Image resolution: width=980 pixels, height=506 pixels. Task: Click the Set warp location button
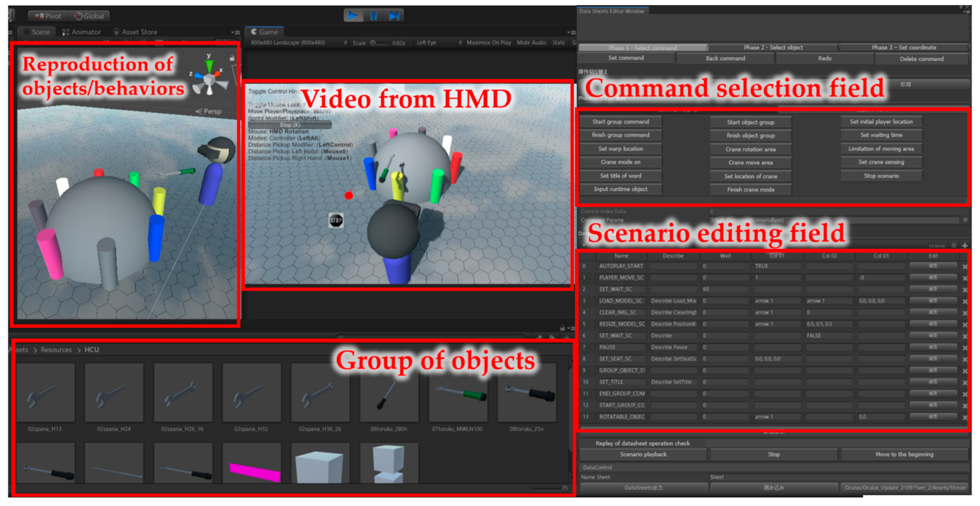point(620,149)
